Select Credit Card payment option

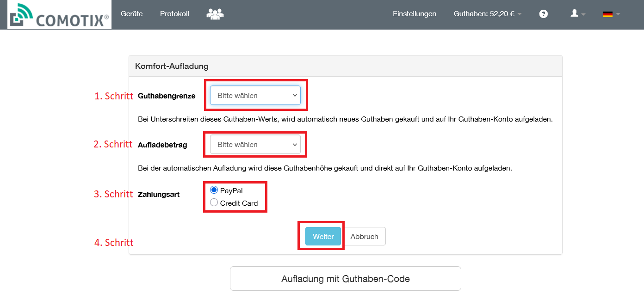click(214, 202)
